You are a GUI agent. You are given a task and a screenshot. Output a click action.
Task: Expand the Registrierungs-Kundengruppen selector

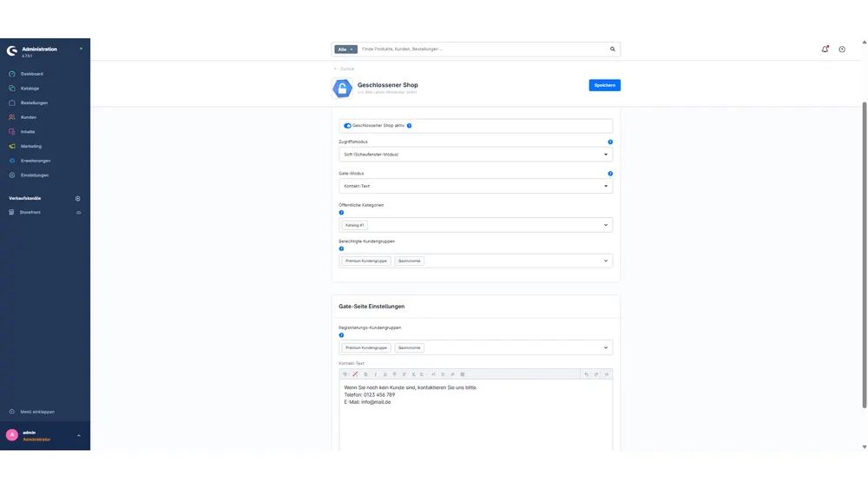pos(606,347)
